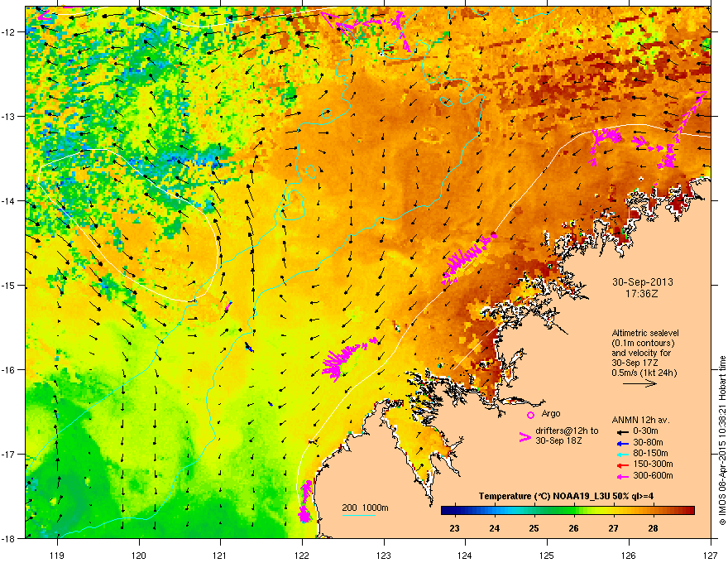Image resolution: width=728 pixels, height=563 pixels.
Task: Click the '0.5m/s (1kt 24h)' text
Action: pyautogui.click(x=644, y=373)
